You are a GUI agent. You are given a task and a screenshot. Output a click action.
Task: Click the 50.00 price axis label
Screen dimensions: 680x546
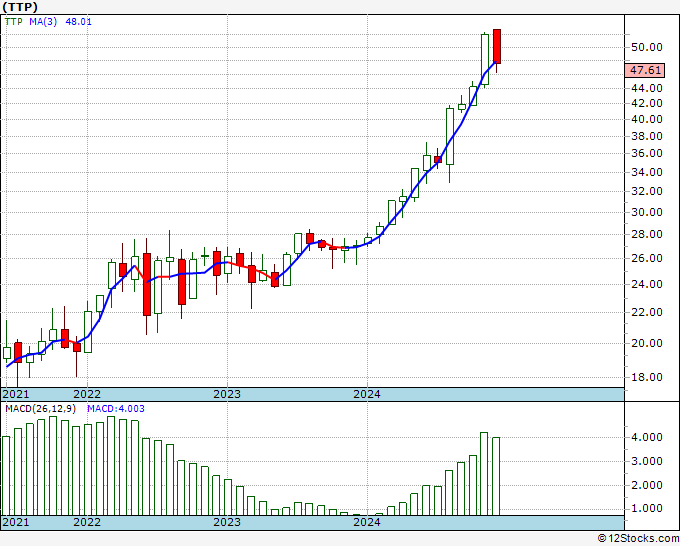644,47
